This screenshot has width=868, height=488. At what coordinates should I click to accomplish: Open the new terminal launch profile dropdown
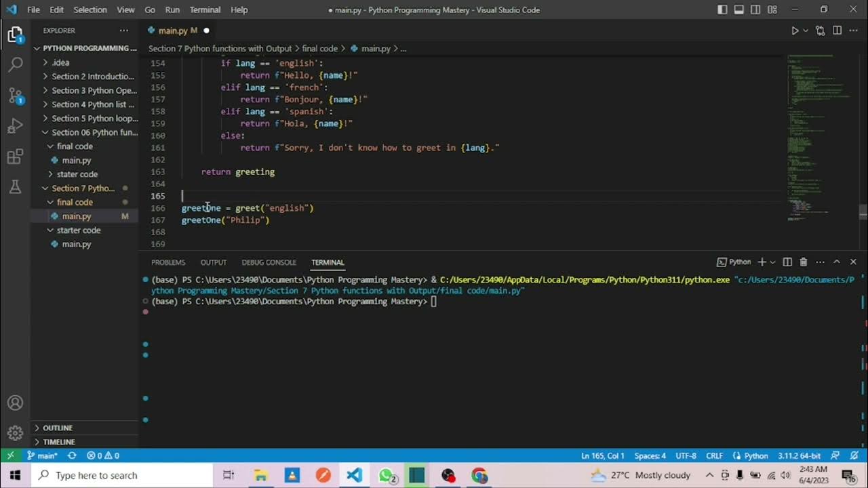pos(772,262)
